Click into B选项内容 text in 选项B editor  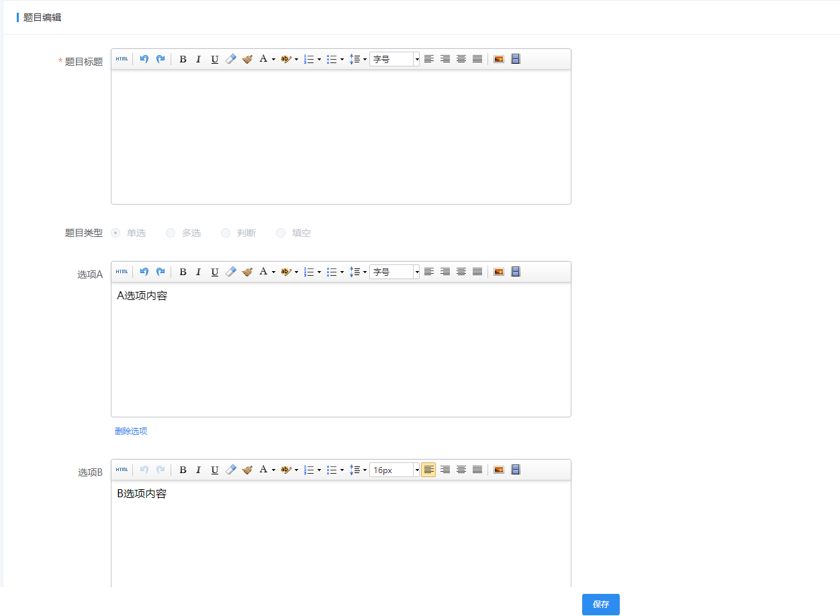click(x=142, y=494)
